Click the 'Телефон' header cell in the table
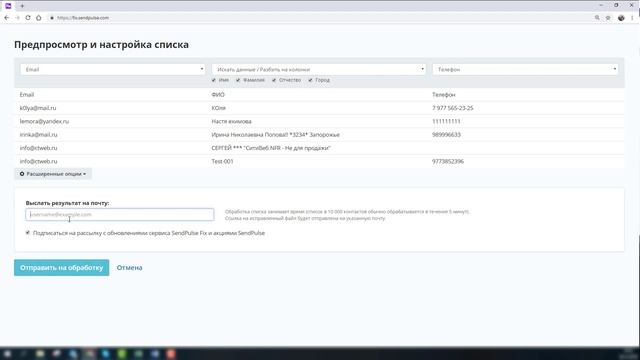 [x=444, y=95]
